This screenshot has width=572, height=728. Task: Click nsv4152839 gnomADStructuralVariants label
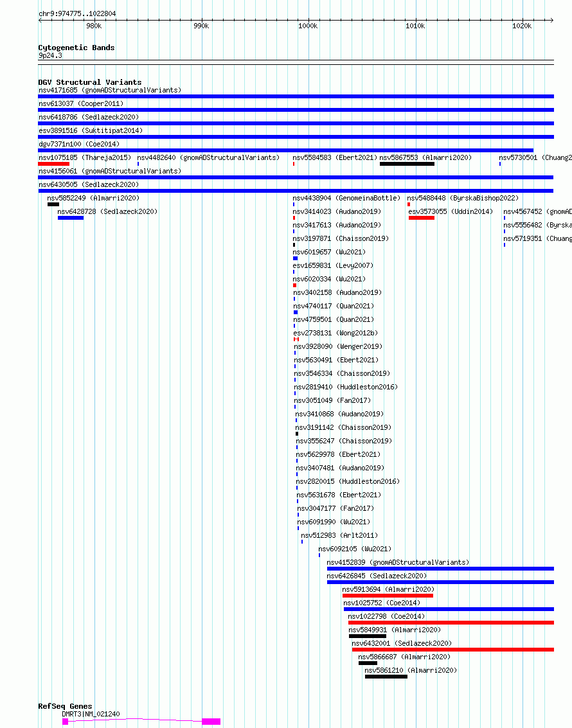coord(398,562)
